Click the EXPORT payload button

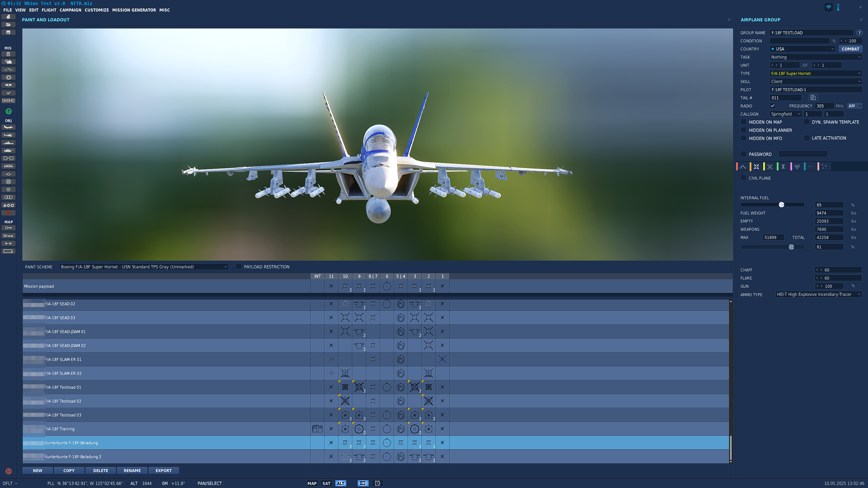coord(163,470)
